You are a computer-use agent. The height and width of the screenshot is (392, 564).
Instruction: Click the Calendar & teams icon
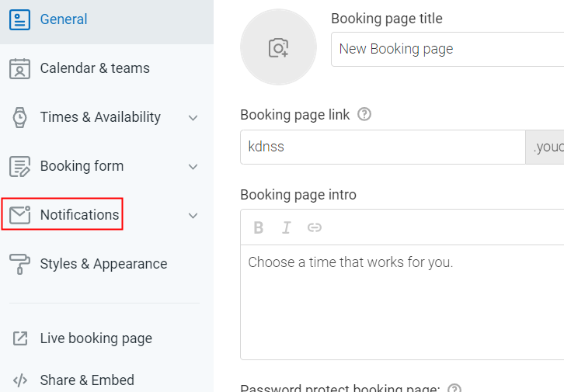19,68
